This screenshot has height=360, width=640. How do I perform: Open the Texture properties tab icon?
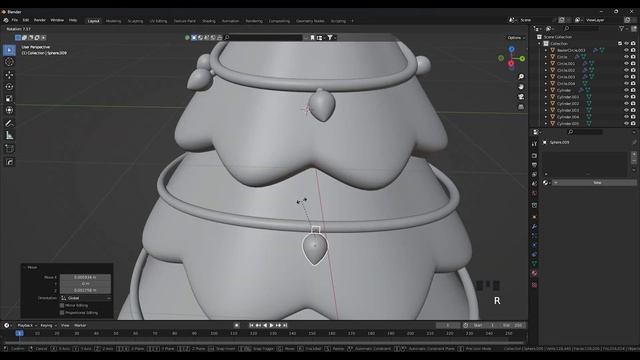pos(534,285)
